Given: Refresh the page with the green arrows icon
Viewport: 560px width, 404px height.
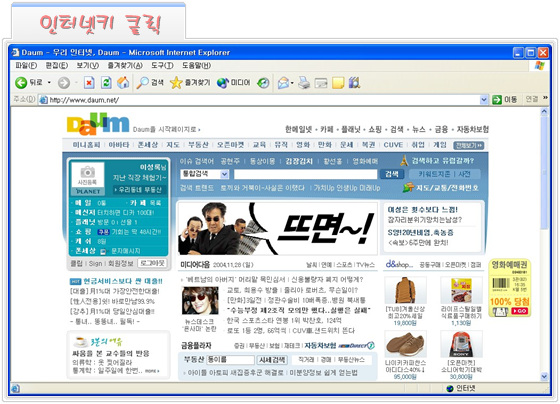Looking at the screenshot, I should (x=106, y=83).
